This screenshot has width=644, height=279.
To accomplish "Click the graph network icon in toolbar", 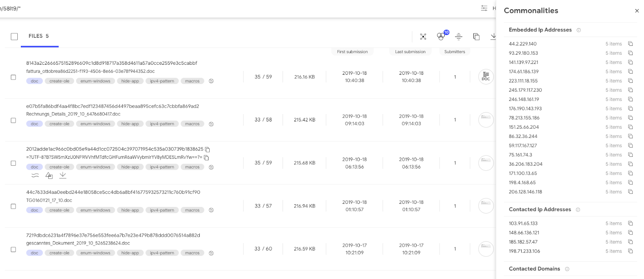I will coord(423,37).
